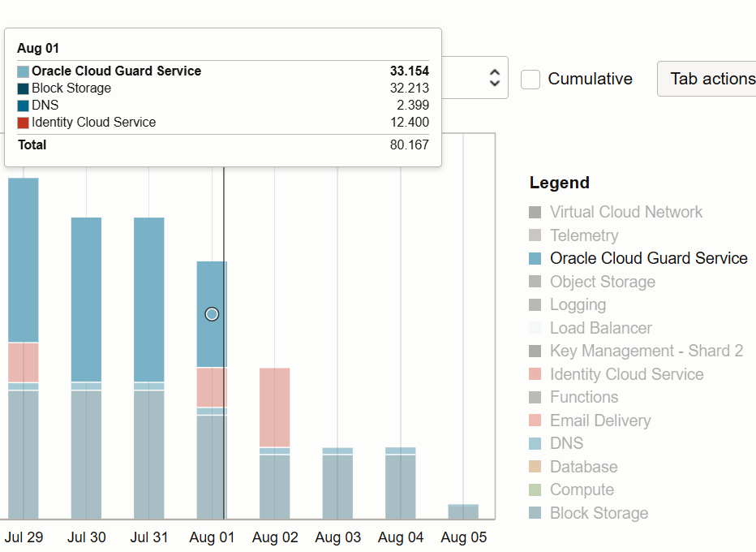756x552 pixels.
Task: Click the Aug 03 axis label
Action: tap(338, 537)
